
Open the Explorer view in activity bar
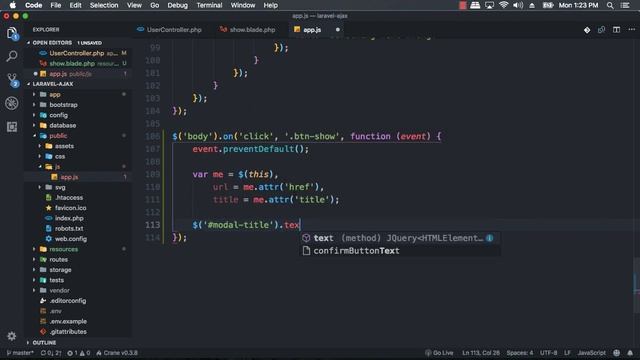12,33
